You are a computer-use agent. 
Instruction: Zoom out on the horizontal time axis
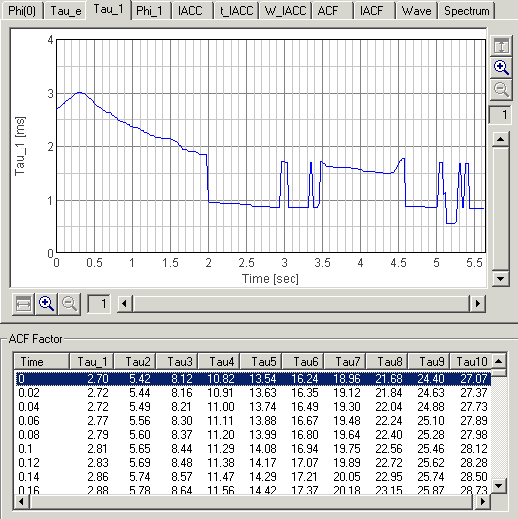click(x=69, y=304)
